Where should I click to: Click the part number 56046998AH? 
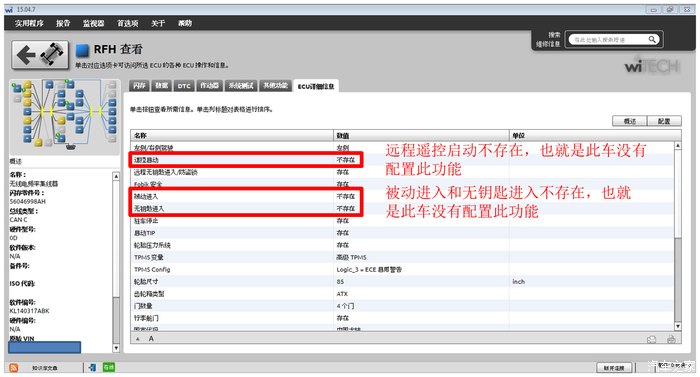pos(28,201)
